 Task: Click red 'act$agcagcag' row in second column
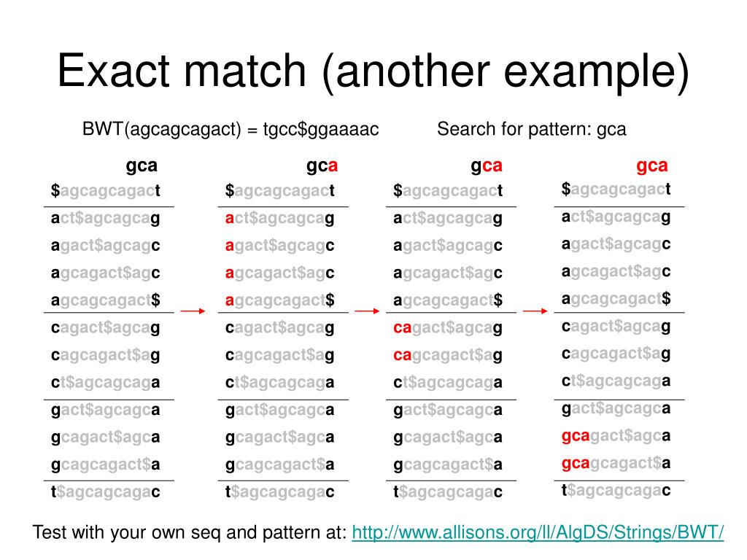point(279,219)
